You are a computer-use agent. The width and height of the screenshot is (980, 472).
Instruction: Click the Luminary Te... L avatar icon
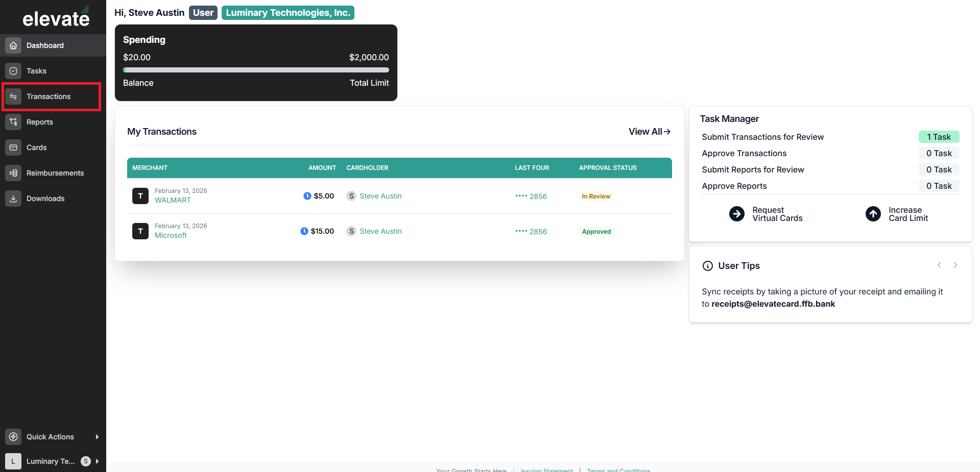(x=13, y=461)
